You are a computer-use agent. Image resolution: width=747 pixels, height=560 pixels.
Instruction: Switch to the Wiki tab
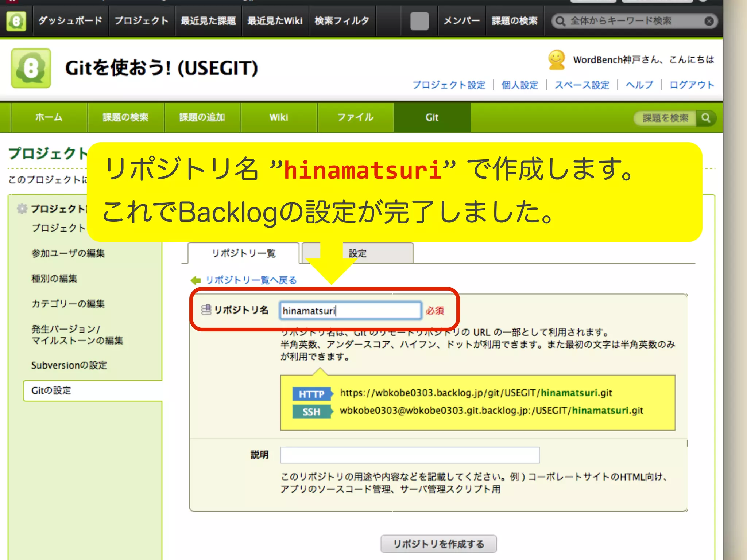pyautogui.click(x=279, y=117)
